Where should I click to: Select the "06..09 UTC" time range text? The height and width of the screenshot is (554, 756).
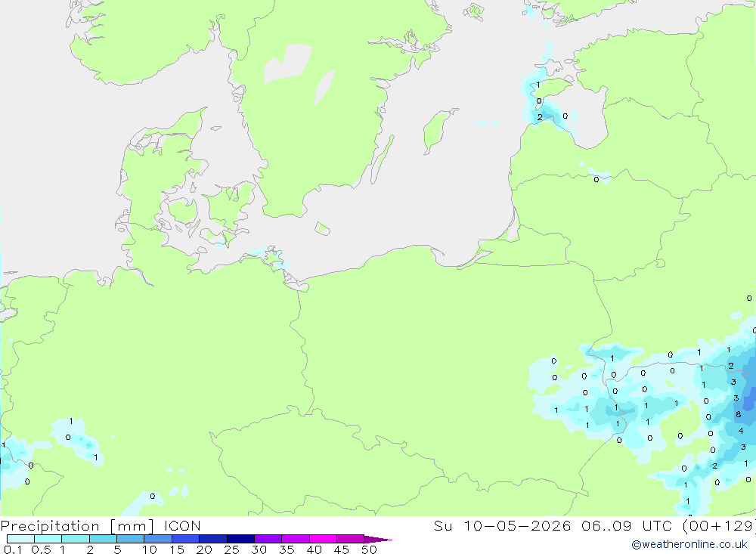pyautogui.click(x=627, y=525)
